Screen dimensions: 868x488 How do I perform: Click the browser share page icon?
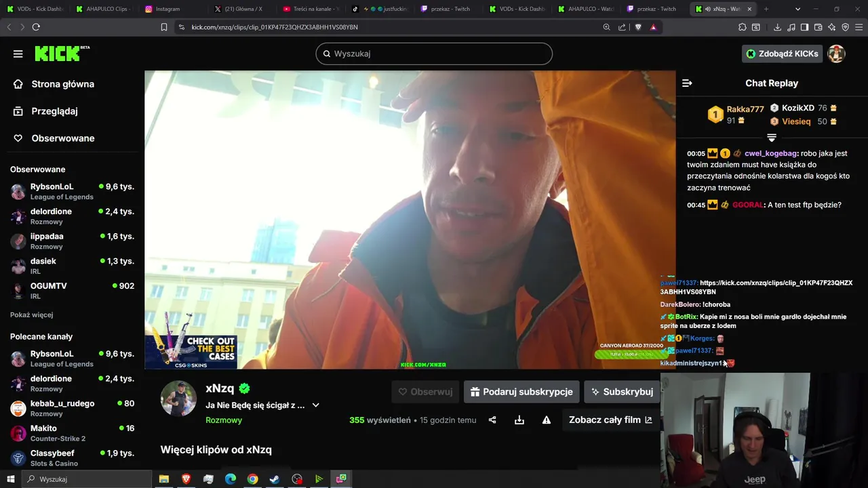(x=623, y=27)
